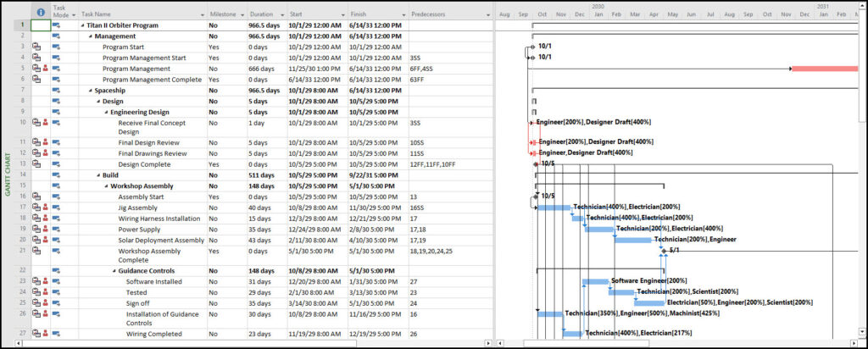Image resolution: width=868 pixels, height=349 pixels.
Task: Click the 5/1 milestone diamond in chart
Action: (x=663, y=251)
